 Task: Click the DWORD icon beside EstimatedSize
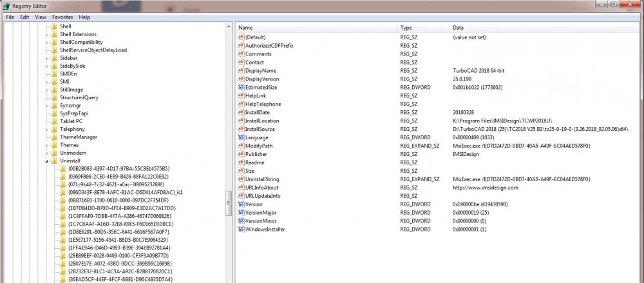pos(241,87)
